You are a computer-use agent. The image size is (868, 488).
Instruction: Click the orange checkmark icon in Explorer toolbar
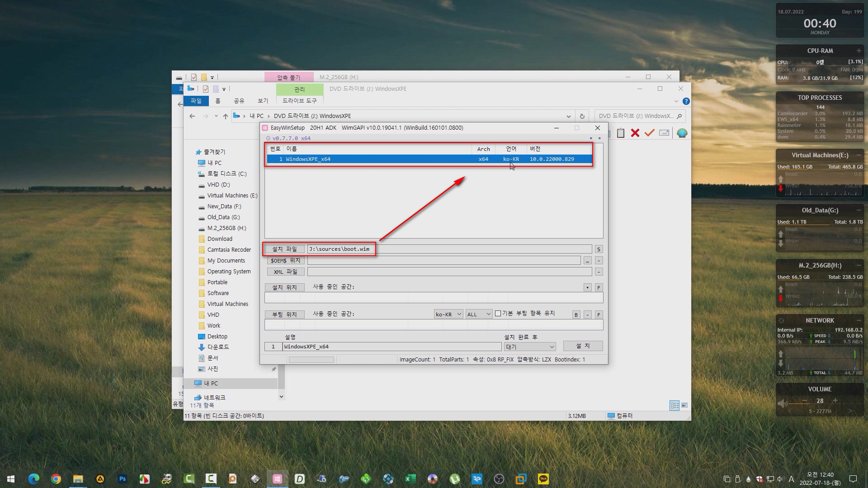point(650,133)
